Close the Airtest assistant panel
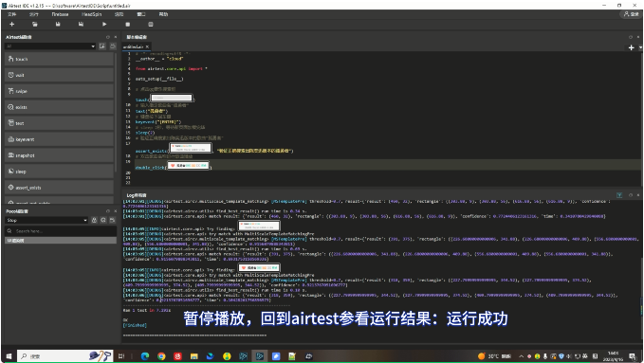Screen dimensions: 644x363 click(115, 37)
